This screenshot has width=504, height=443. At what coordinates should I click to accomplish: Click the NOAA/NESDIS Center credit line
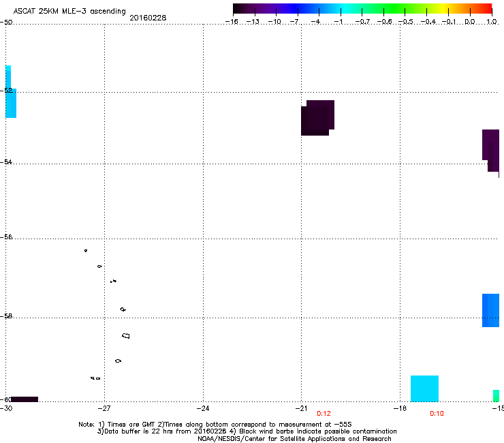coord(294,439)
